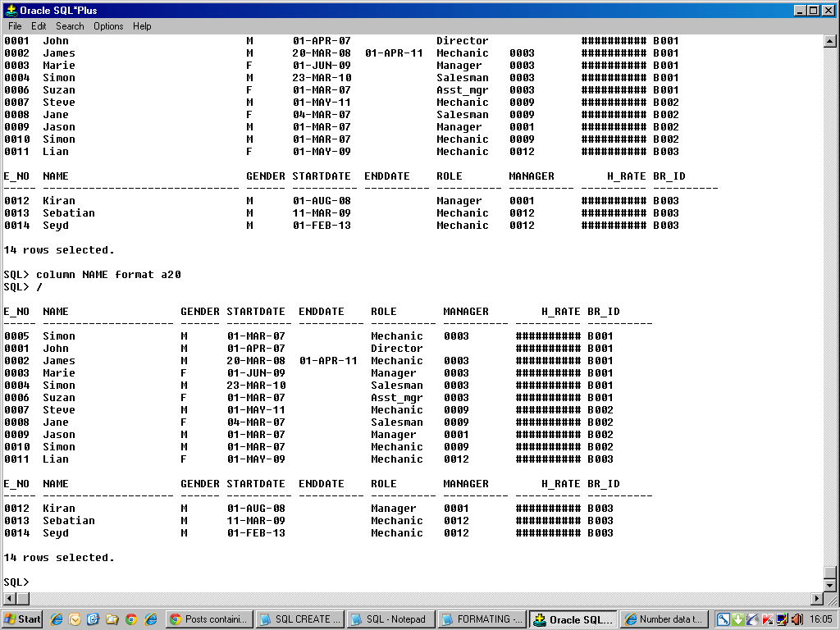Image resolution: width=840 pixels, height=630 pixels.
Task: Click the volume speaker tray icon
Action: point(797,619)
